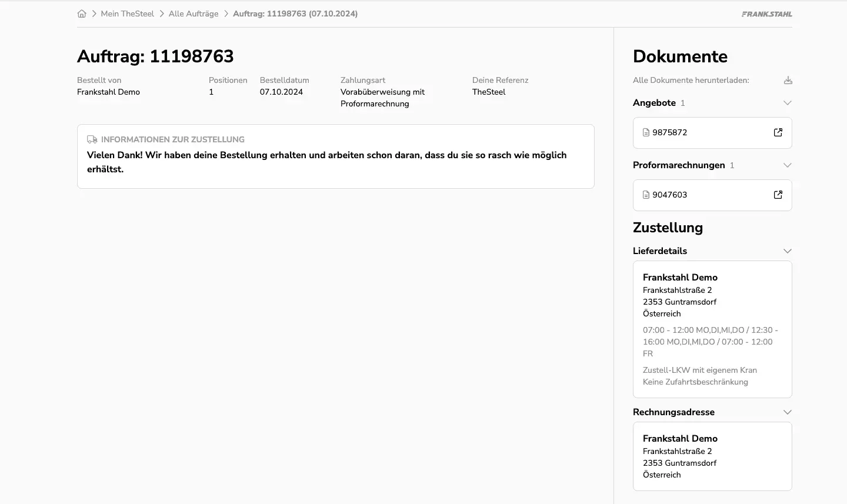Click the delivery truck icon

pos(92,139)
